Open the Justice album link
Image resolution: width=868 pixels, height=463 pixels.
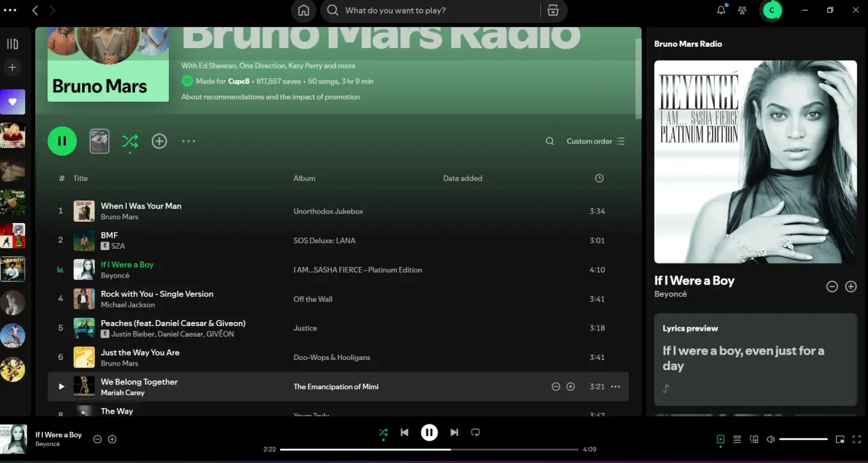click(305, 328)
